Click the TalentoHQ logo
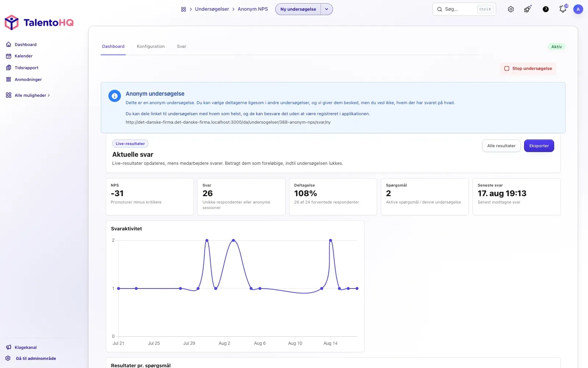Image resolution: width=588 pixels, height=368 pixels. click(x=39, y=22)
